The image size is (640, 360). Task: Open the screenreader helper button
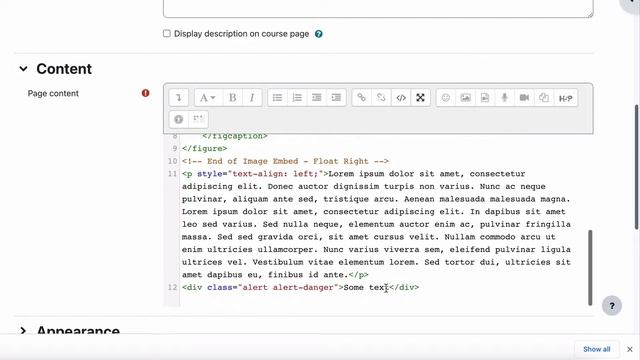[x=199, y=119]
